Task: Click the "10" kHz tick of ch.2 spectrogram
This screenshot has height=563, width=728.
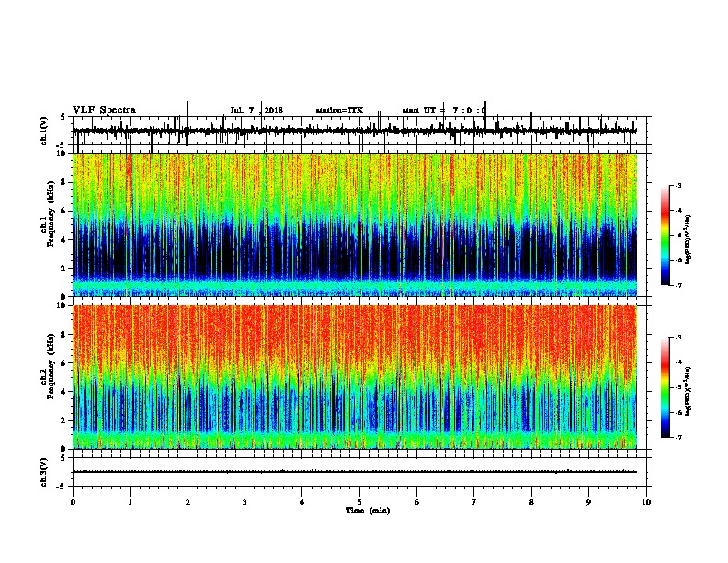Action: coord(62,305)
